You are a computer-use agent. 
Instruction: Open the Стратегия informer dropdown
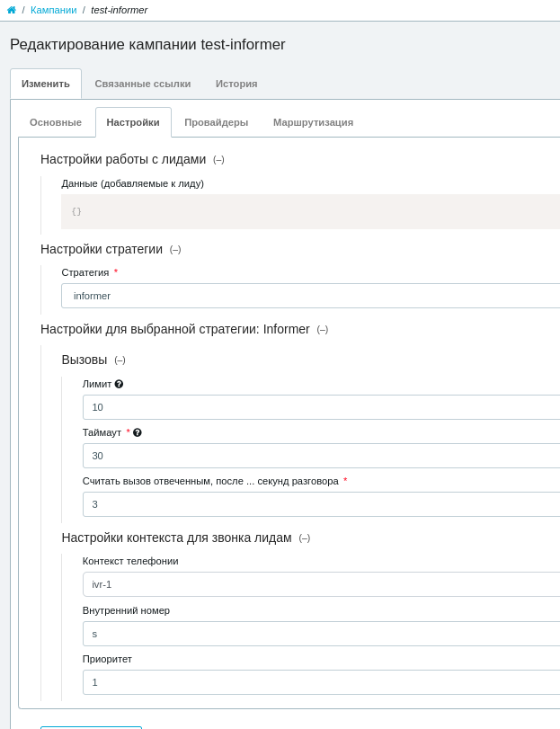(310, 296)
